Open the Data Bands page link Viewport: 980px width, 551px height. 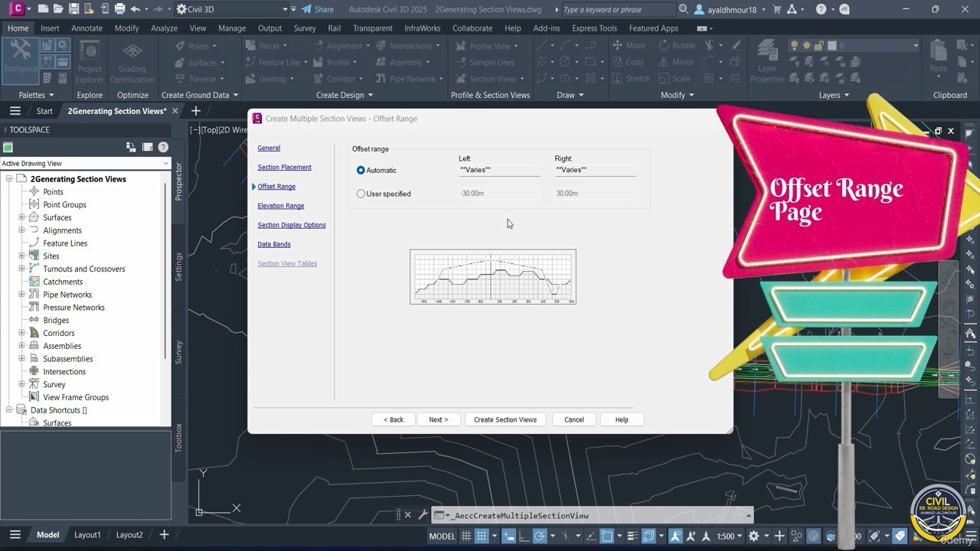[274, 244]
